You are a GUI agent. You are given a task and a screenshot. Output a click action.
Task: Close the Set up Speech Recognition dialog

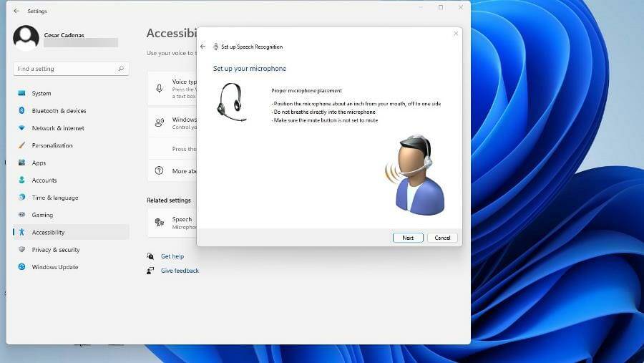pyautogui.click(x=456, y=34)
